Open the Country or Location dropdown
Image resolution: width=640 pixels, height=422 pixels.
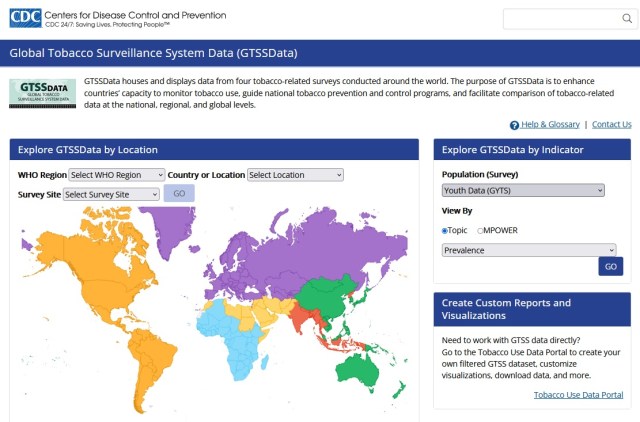tap(295, 175)
